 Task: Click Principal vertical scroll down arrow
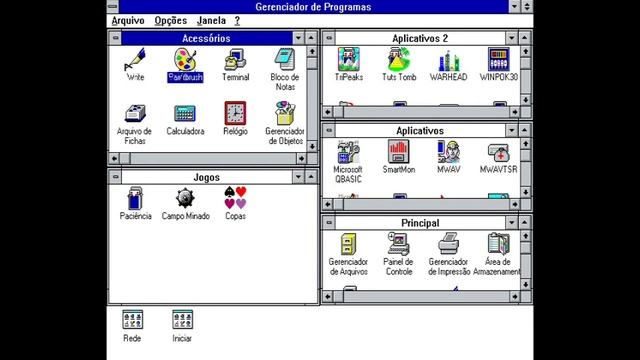(526, 284)
